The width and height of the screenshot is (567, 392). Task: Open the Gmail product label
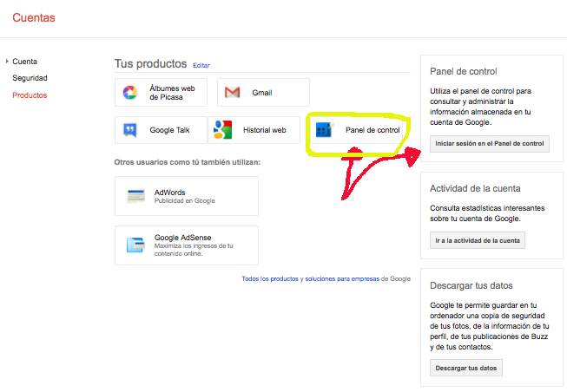262,93
